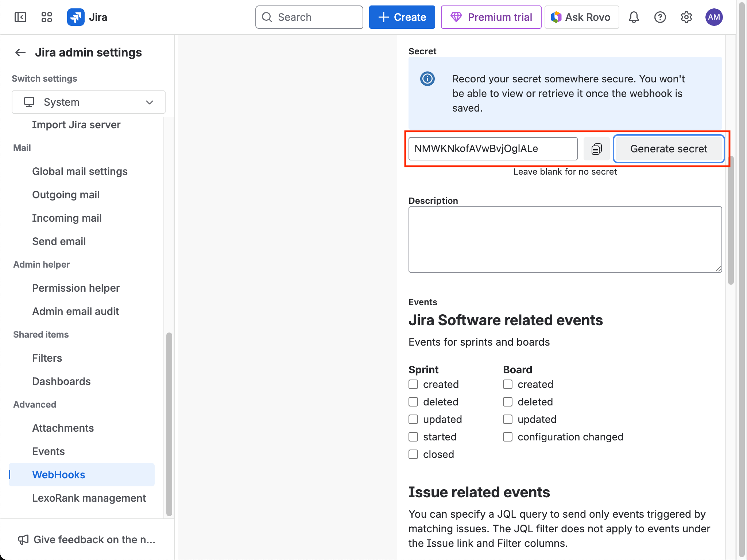
Task: Click the Give feedback megaphone icon
Action: [23, 540]
